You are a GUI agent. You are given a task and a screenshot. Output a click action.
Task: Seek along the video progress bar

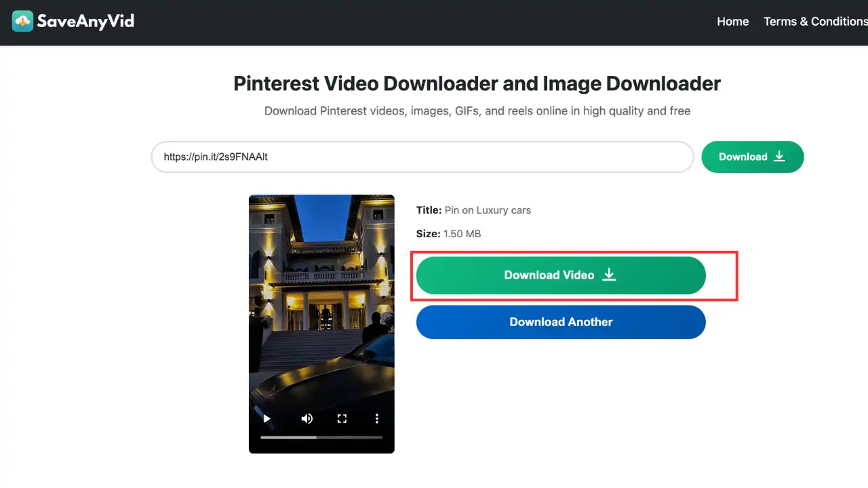pos(321,437)
